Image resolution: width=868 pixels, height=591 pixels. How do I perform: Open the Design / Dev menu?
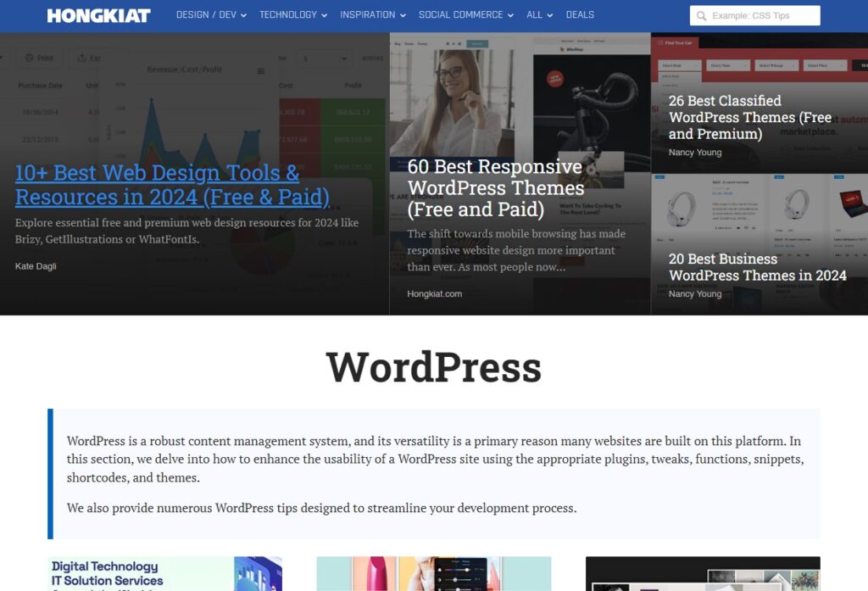(x=211, y=15)
